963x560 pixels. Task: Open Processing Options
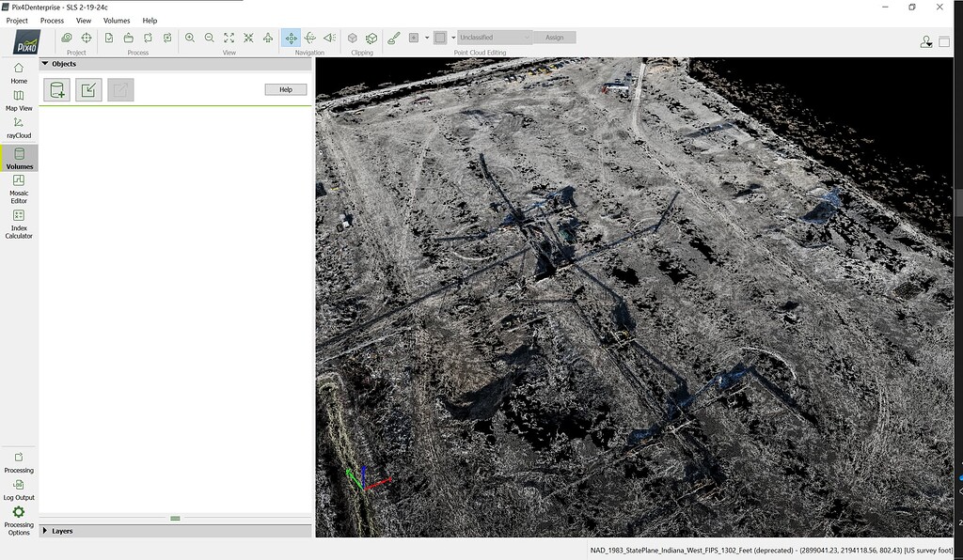pos(19,519)
